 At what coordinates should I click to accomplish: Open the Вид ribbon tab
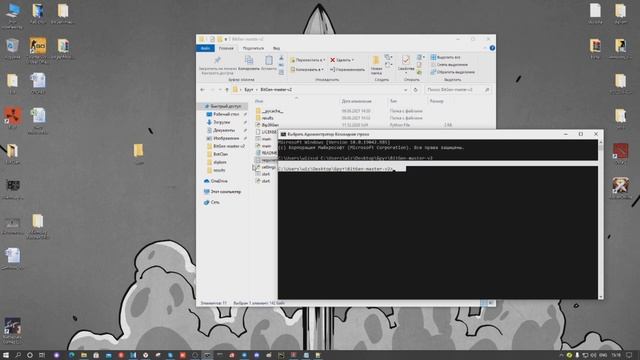(x=276, y=48)
